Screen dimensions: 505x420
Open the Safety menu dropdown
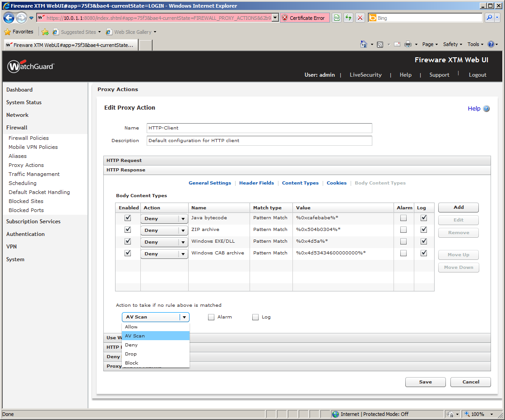point(453,44)
